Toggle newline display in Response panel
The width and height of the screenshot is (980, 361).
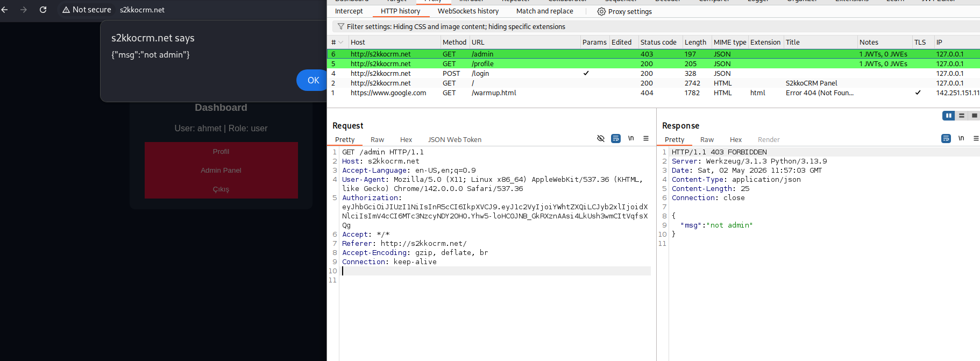(x=961, y=138)
